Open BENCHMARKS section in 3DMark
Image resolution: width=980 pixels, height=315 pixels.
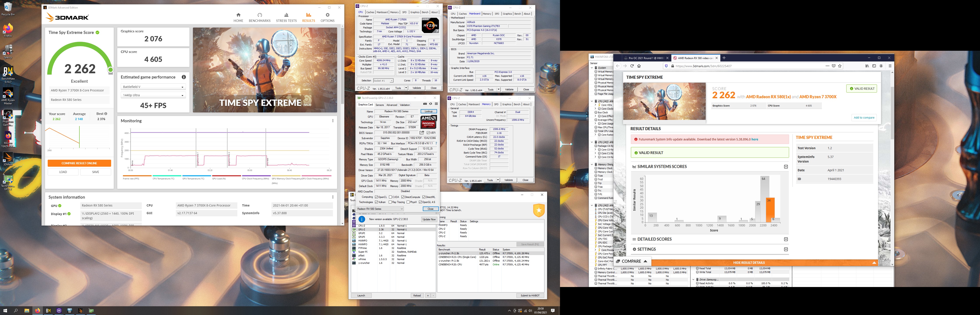pos(259,17)
